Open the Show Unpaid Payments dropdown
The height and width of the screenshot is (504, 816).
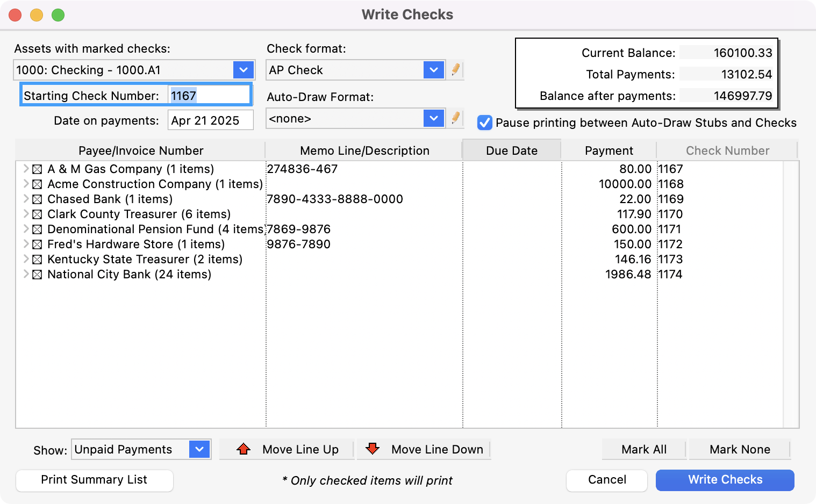click(x=199, y=449)
